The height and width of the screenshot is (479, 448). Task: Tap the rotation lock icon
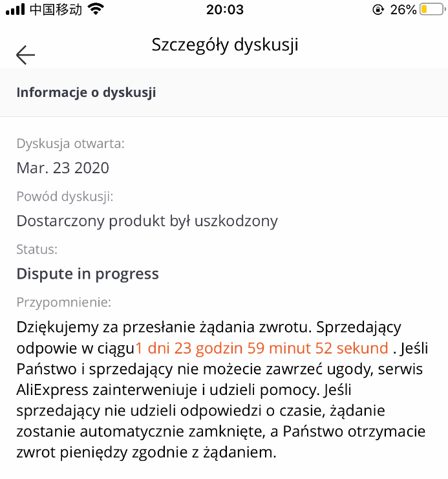point(378,10)
